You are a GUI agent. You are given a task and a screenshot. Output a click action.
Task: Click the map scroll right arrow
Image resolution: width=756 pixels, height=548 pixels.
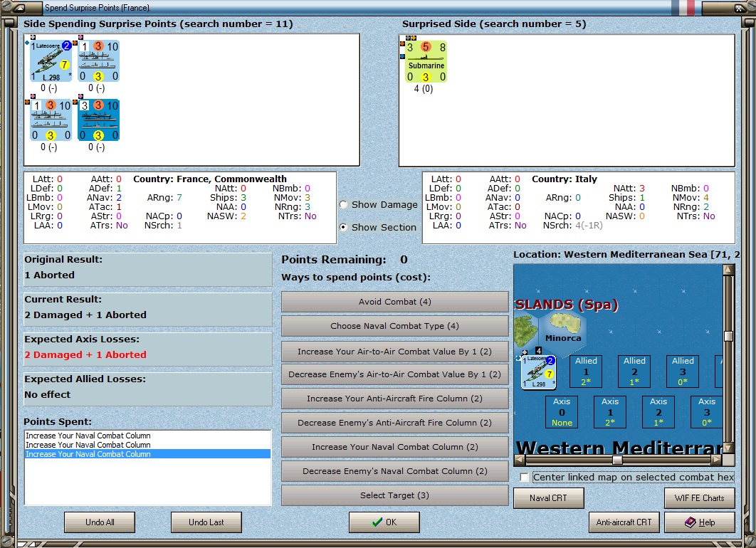[716, 460]
